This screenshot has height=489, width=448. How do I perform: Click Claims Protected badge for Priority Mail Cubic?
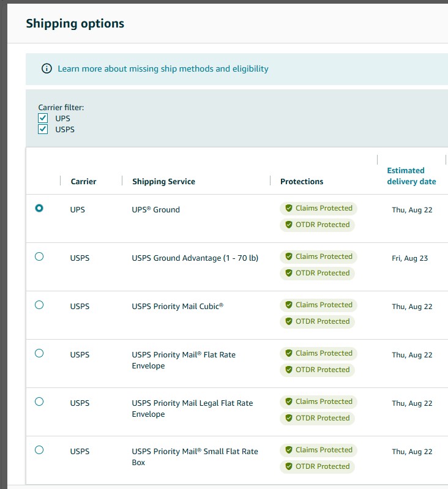pyautogui.click(x=318, y=305)
